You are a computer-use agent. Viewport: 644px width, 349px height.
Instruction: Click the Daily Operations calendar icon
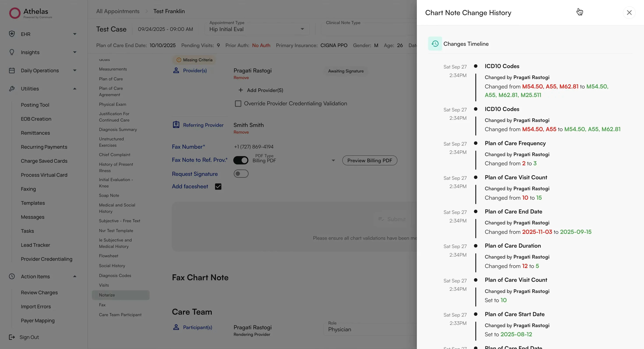12,71
